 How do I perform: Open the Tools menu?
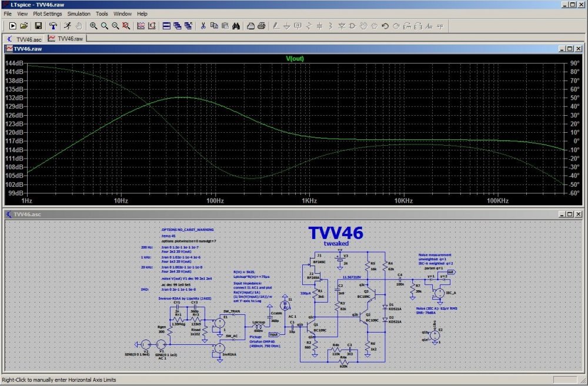tap(102, 13)
